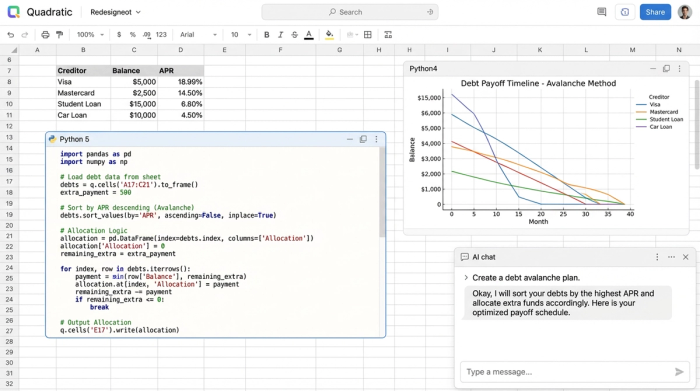This screenshot has height=391, width=700.
Task: Click the chart title Debt Payoff Timeline
Action: (538, 83)
